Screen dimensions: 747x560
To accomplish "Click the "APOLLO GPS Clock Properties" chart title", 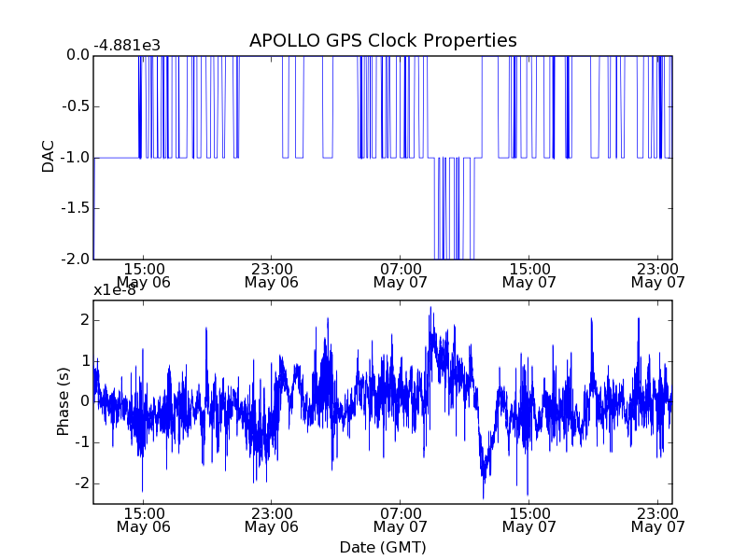I will coord(383,40).
